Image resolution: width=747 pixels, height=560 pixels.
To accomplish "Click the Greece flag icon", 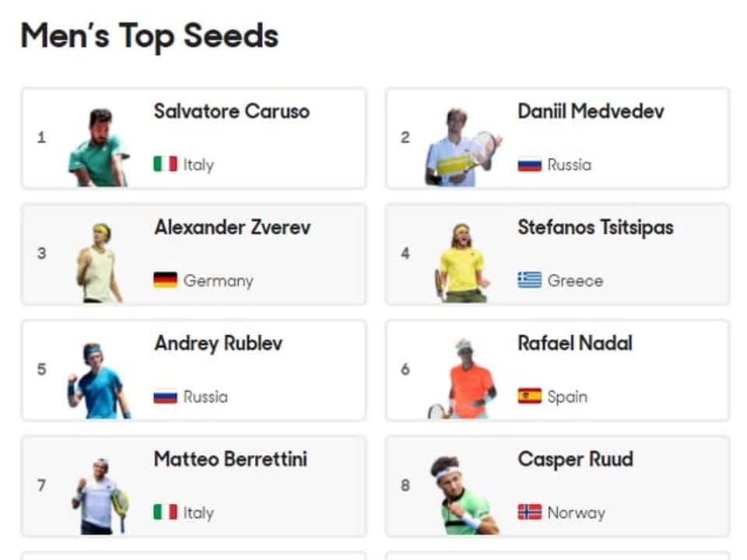I will (x=529, y=280).
